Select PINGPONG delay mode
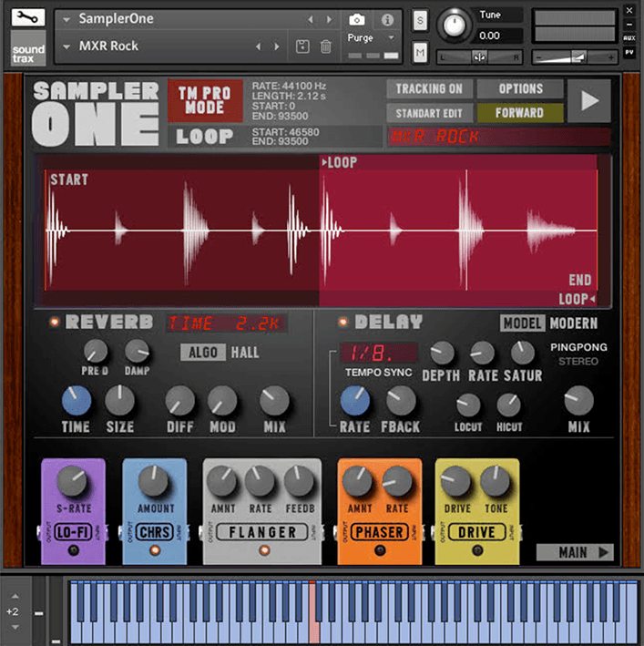644x646 pixels. coord(578,347)
